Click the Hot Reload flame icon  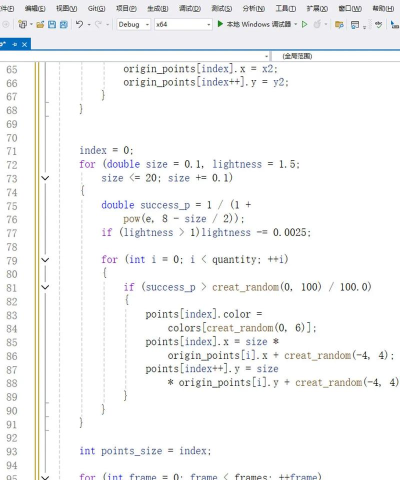click(x=317, y=24)
